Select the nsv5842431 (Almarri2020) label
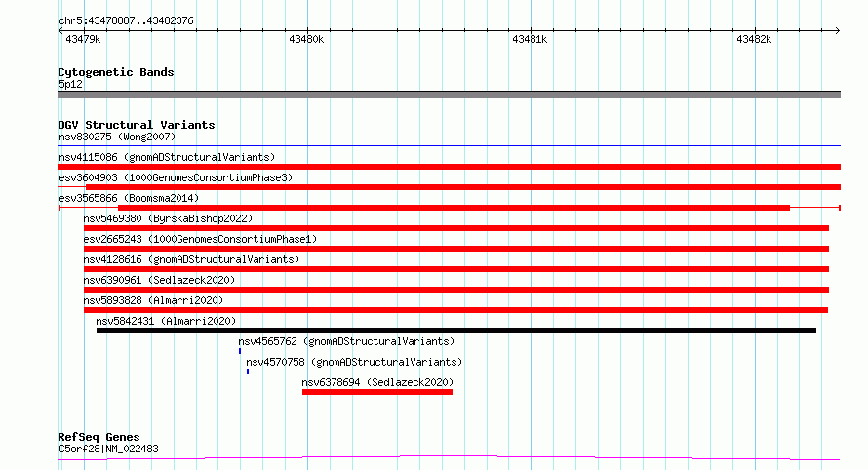Image resolution: width=868 pixels, height=470 pixels. tap(166, 321)
